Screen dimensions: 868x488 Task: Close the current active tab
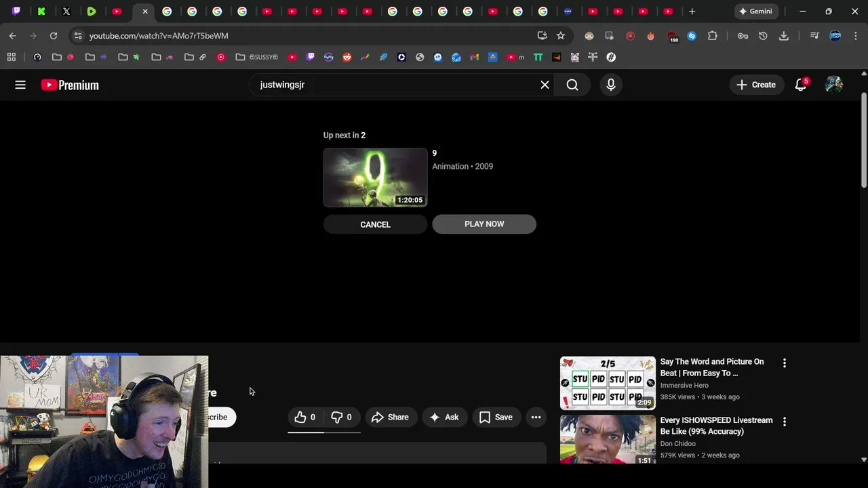(144, 12)
